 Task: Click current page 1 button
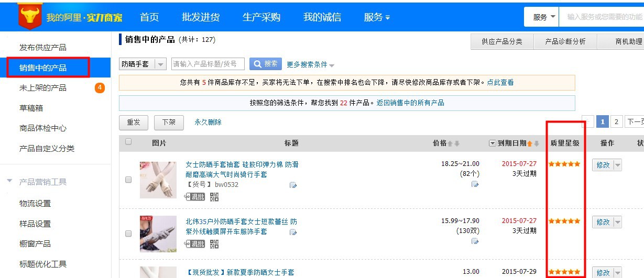tap(603, 122)
